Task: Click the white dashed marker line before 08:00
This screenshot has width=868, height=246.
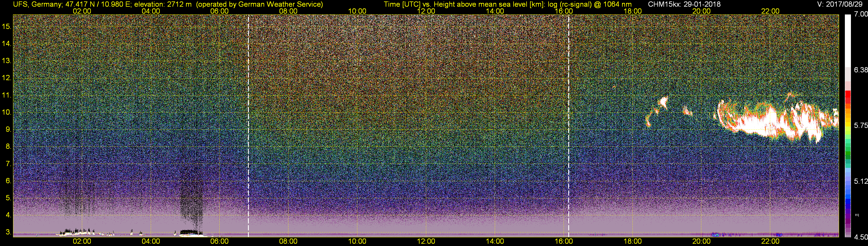Action: pyautogui.click(x=248, y=126)
